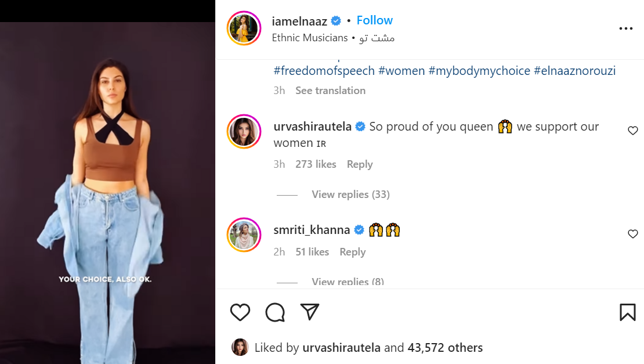Save the post with the bookmark icon

coord(627,312)
